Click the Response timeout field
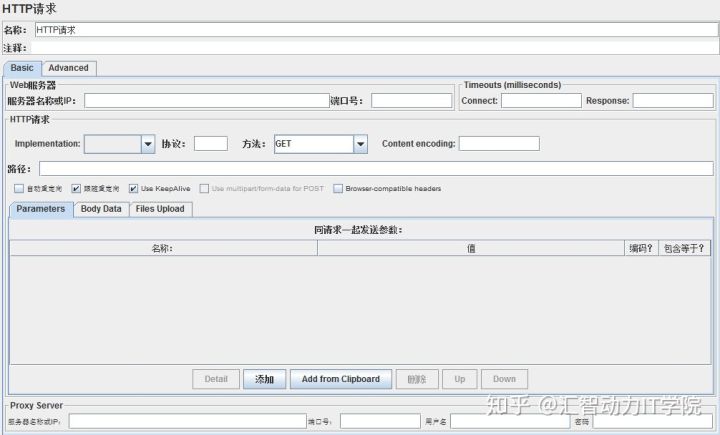 [672, 101]
